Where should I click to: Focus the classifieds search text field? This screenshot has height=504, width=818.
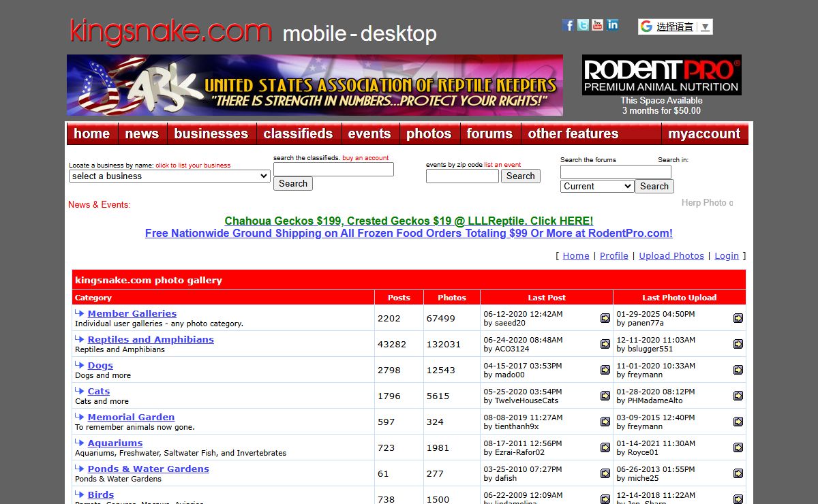coord(333,169)
